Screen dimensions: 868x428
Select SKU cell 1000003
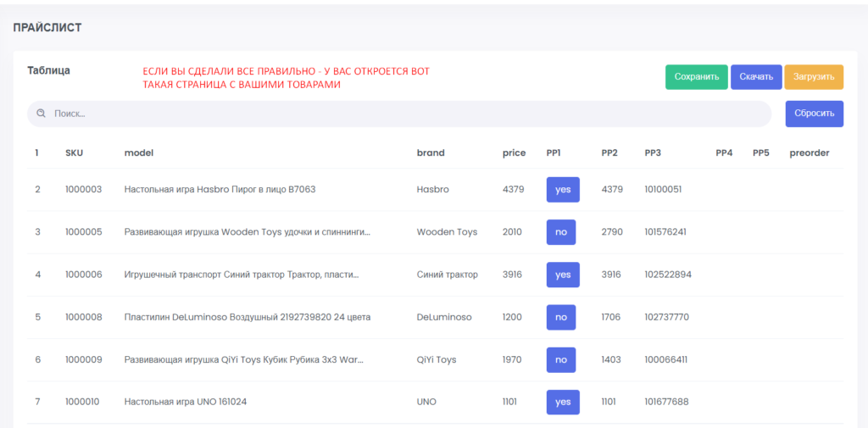84,189
